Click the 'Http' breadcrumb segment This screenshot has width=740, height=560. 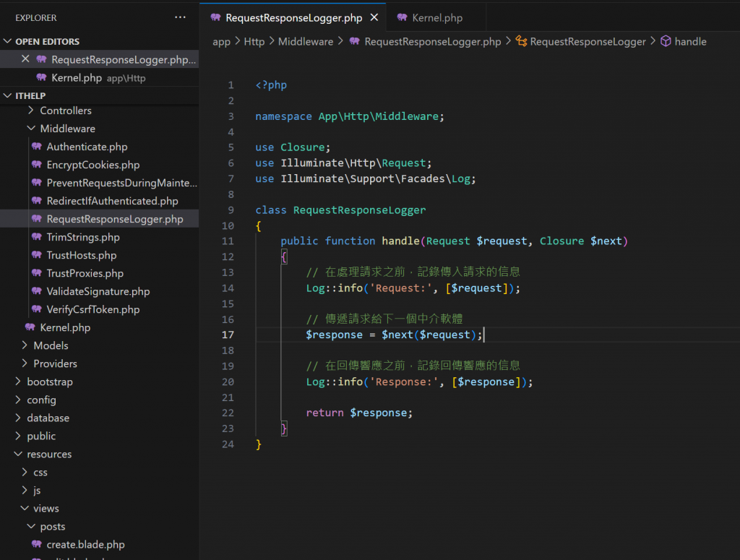254,41
